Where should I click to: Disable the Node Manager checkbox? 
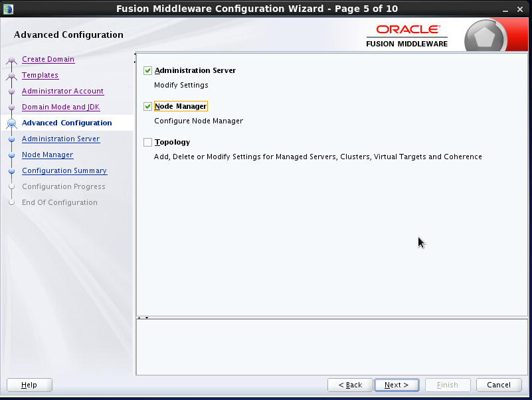pos(147,106)
